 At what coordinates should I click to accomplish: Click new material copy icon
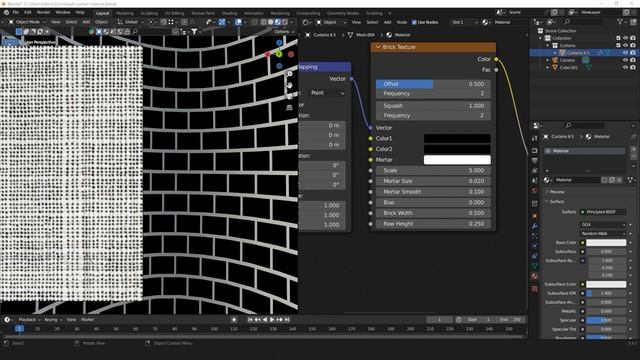[x=611, y=180]
